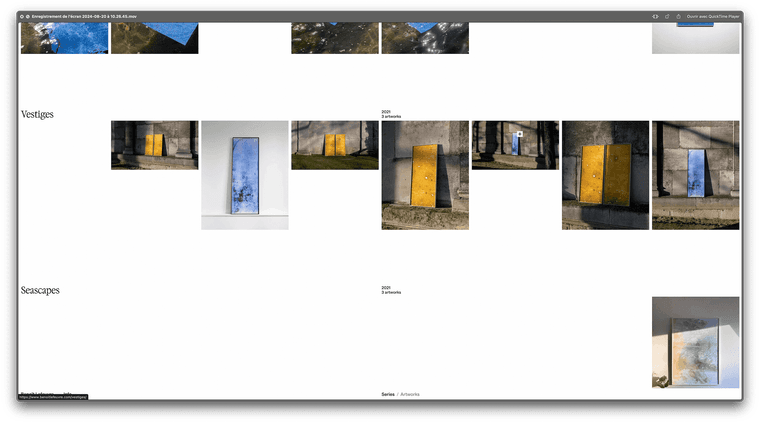This screenshot has width=760, height=423.
Task: Open the Seascapes series title link
Action: (40, 290)
